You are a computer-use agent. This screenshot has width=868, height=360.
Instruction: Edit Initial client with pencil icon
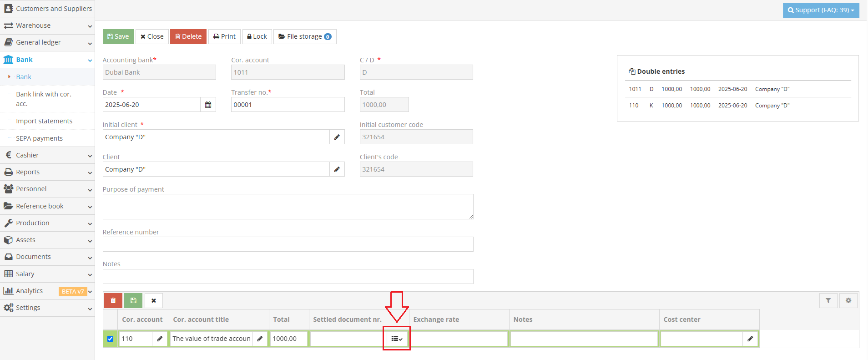(x=337, y=137)
